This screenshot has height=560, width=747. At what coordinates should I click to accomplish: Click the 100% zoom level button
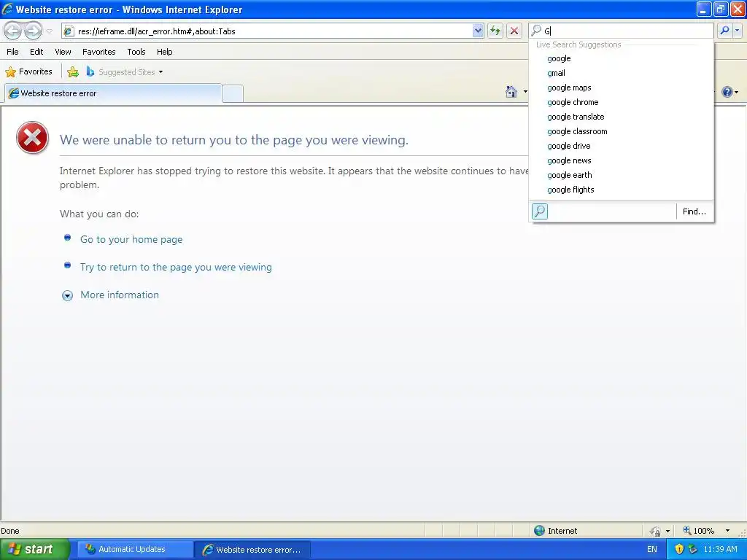(x=698, y=531)
